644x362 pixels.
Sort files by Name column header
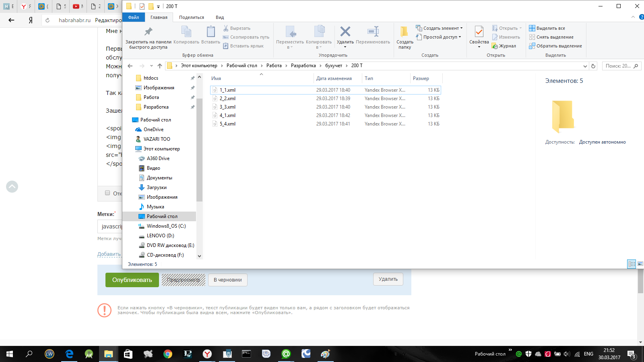261,78
